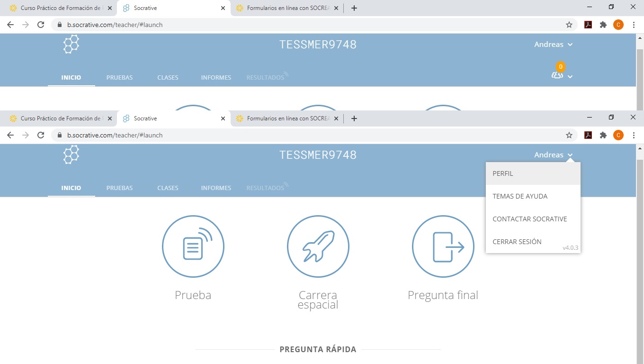Close the Socrative browser tab in lower window
Screen dimensions: 644x364
click(223, 118)
